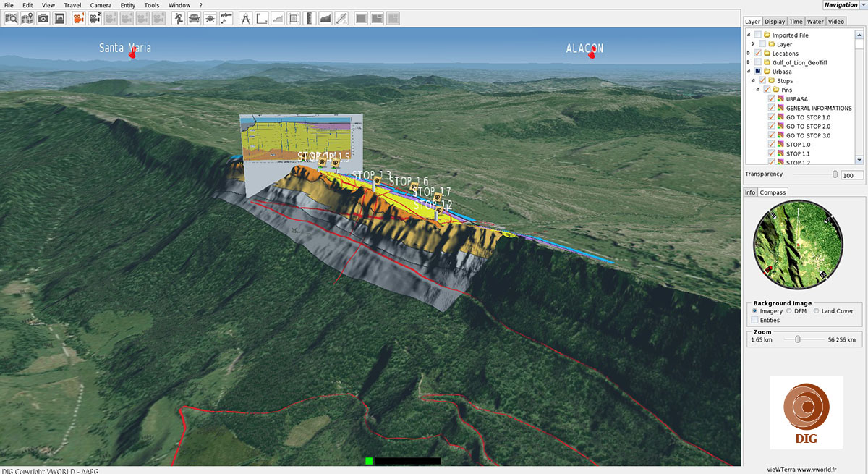Select GENERAL INFORMATIONS in layer tree
Viewport: 868px width, 474px height.
coord(819,109)
